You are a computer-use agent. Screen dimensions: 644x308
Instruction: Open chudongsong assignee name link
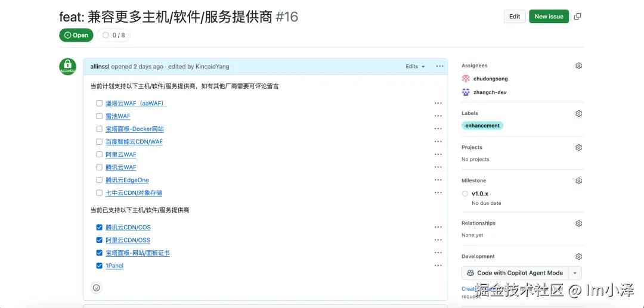490,79
